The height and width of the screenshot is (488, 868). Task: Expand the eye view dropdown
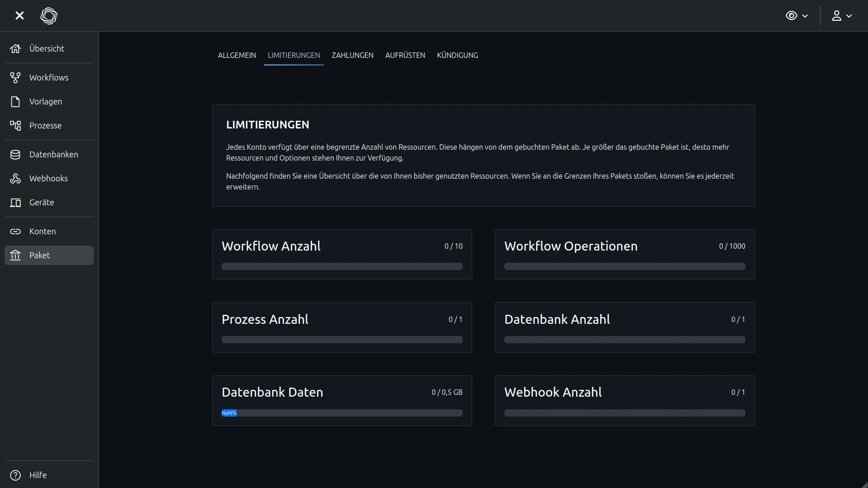pyautogui.click(x=797, y=16)
